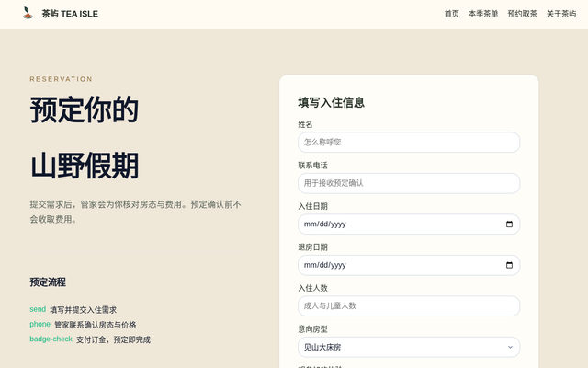
Task: Open 预约取茶 navigation item
Action: [x=522, y=14]
